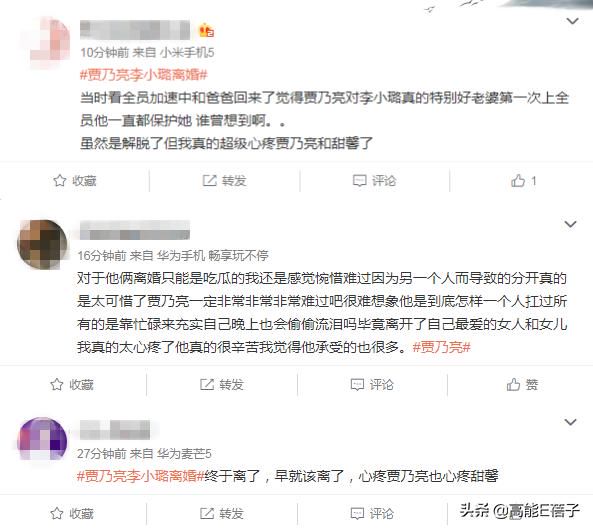Open hashtag #贾乃亮李小璐离婚# in first post
Screen dimensions: 593x531
(x=144, y=75)
